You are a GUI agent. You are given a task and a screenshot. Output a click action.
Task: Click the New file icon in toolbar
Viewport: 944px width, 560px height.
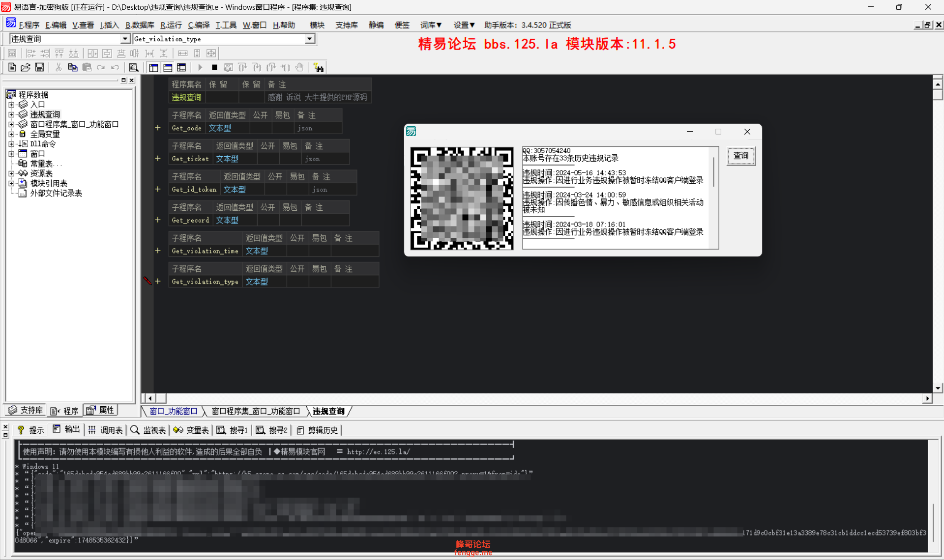(x=12, y=68)
